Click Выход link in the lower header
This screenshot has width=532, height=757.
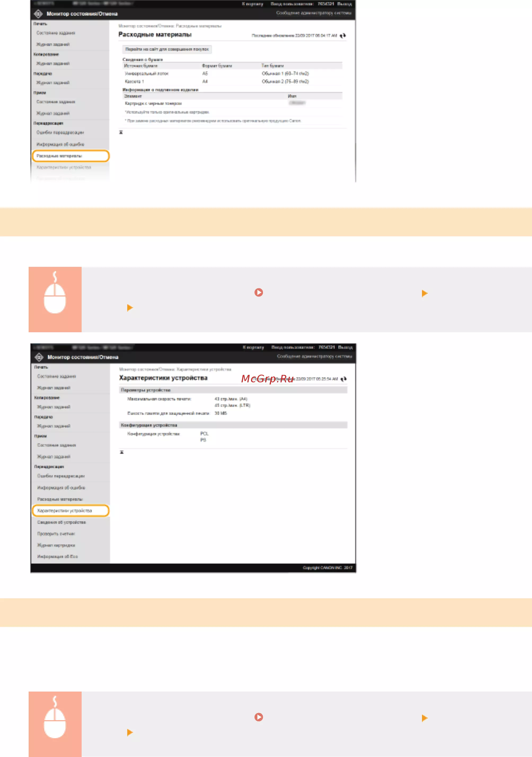[345, 347]
